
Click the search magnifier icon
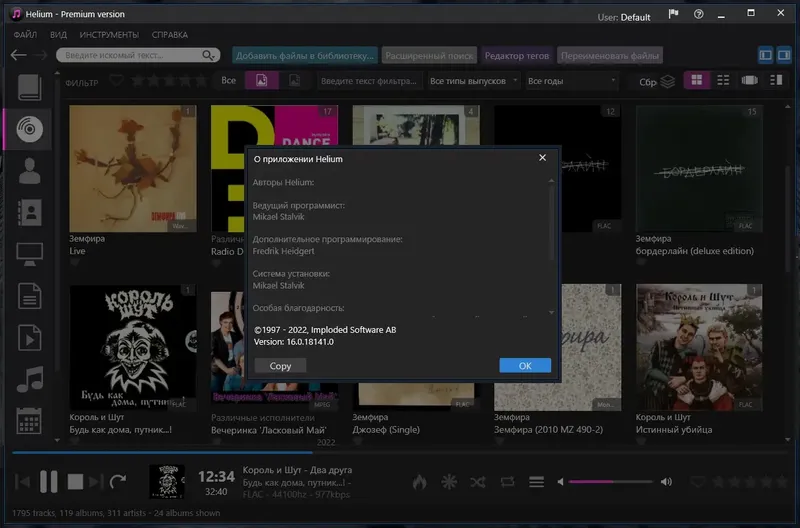pos(208,55)
